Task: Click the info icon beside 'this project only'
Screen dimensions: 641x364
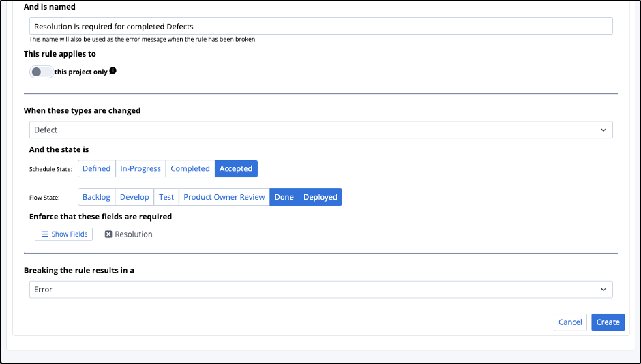Action: pos(113,71)
